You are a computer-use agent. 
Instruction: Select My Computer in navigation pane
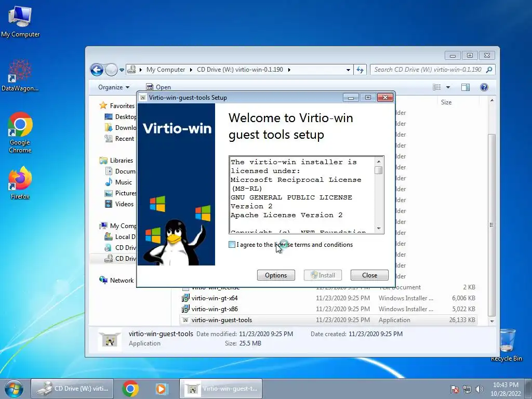(x=118, y=226)
